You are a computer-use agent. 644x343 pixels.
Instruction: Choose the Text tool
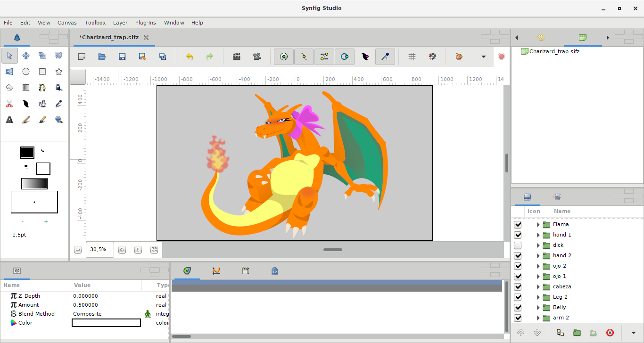click(9, 120)
